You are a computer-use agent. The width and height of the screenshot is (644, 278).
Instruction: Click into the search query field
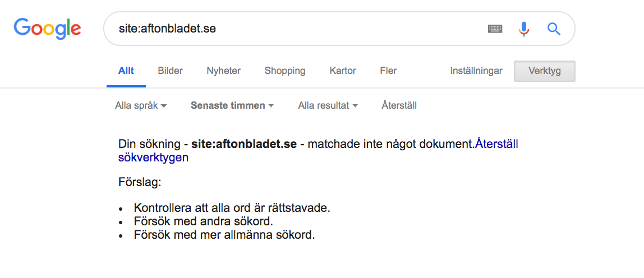pos(296,29)
